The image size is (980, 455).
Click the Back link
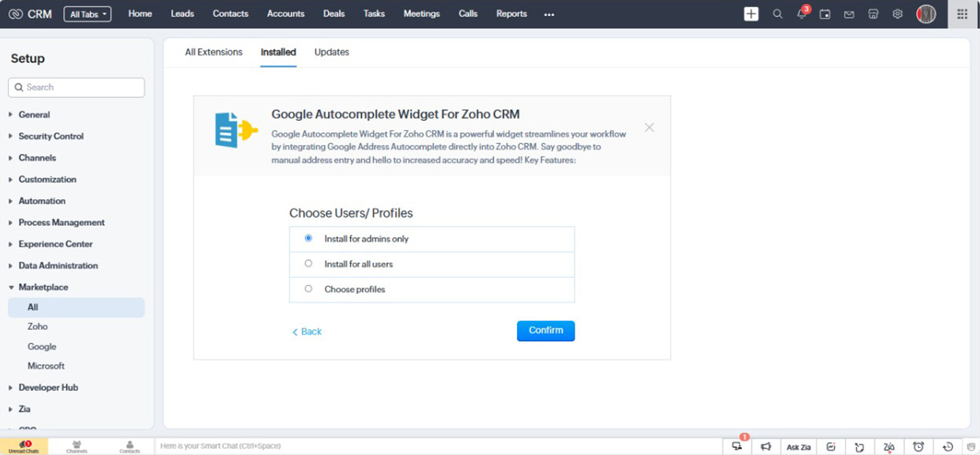(x=307, y=332)
